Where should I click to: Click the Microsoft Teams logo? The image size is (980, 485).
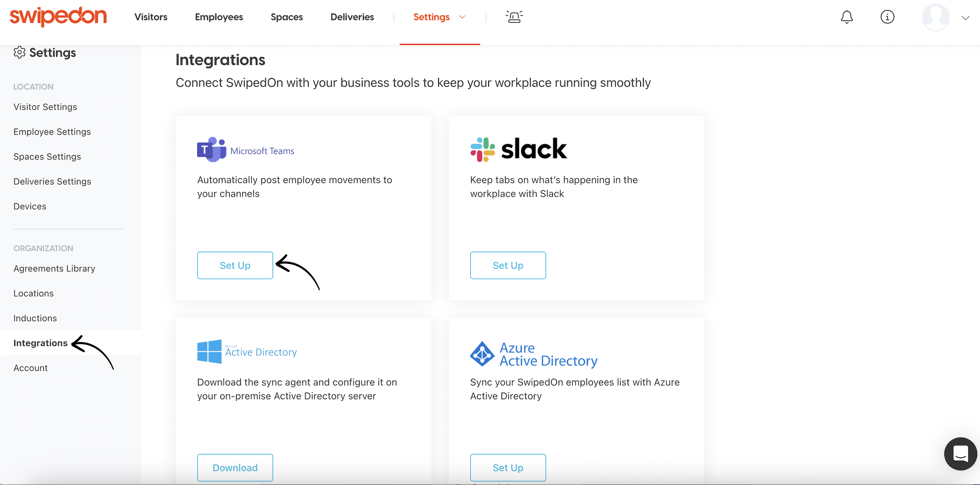pos(246,150)
